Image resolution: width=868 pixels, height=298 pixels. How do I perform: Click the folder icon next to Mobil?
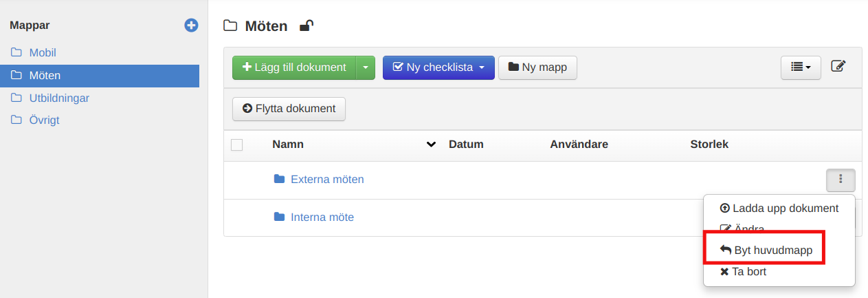[16, 53]
